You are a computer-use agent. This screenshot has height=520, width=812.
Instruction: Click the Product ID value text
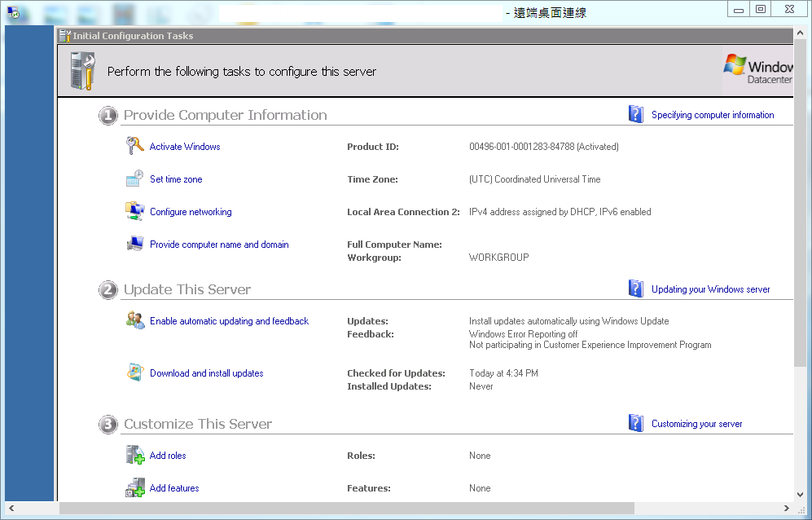click(x=544, y=147)
